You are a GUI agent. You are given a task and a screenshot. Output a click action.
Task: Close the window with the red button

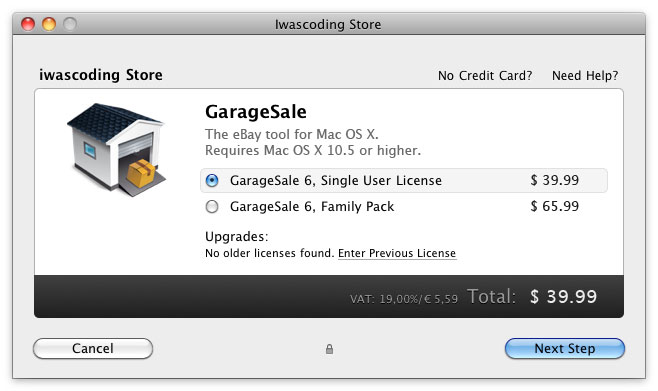(x=28, y=24)
